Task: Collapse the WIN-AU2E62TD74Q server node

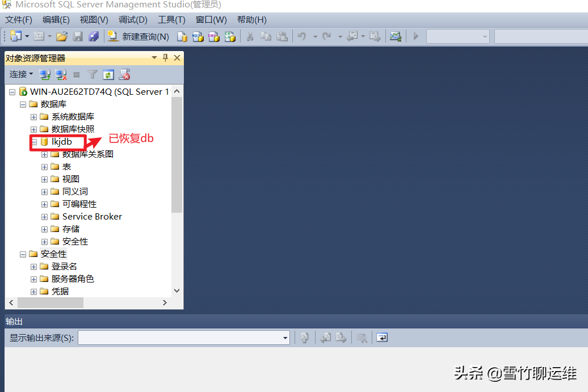Action: (12, 92)
